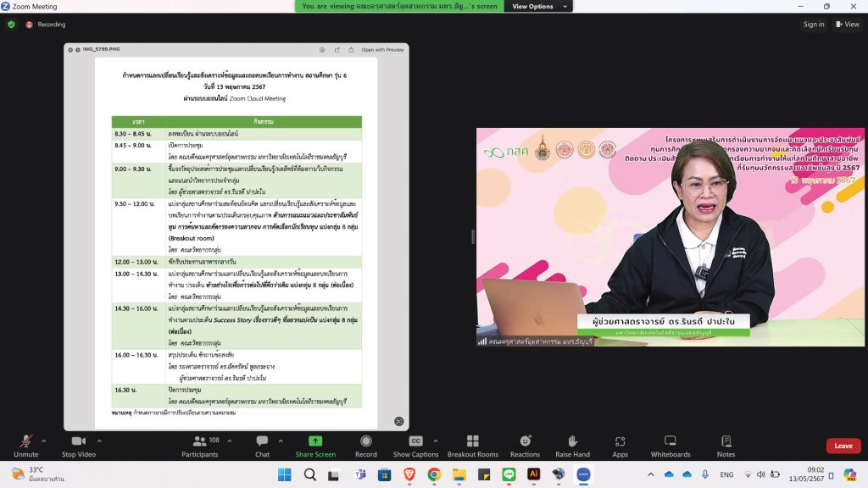Open the weather widget showing 33°C
The image size is (868, 488).
tap(37, 474)
